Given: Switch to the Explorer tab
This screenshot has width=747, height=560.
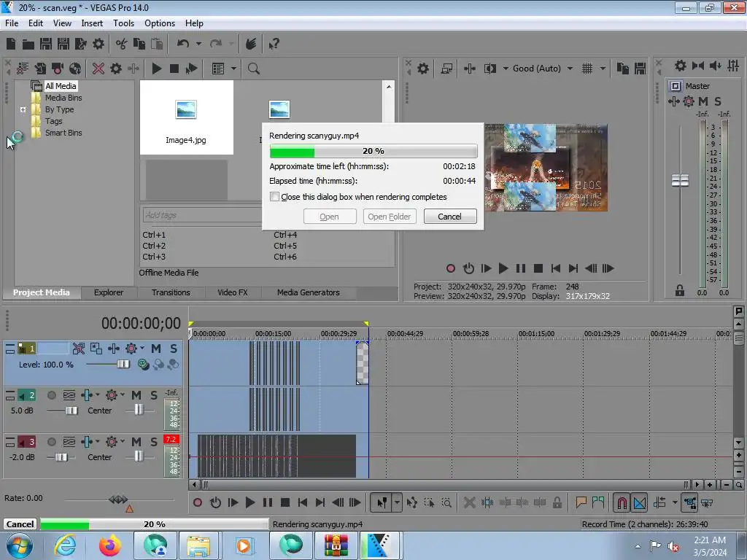Looking at the screenshot, I should click(x=109, y=292).
